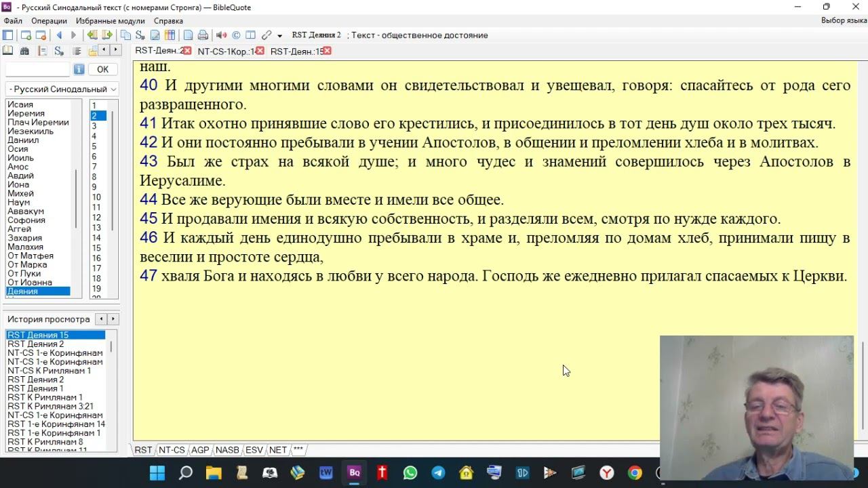Open the dictionary page tab in side panel
The image size is (868, 488).
point(42,51)
